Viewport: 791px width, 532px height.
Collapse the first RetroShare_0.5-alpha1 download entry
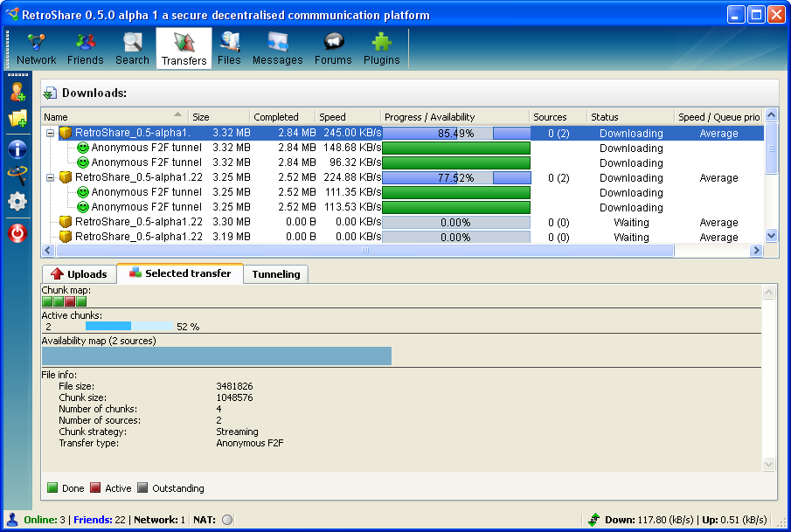[51, 133]
